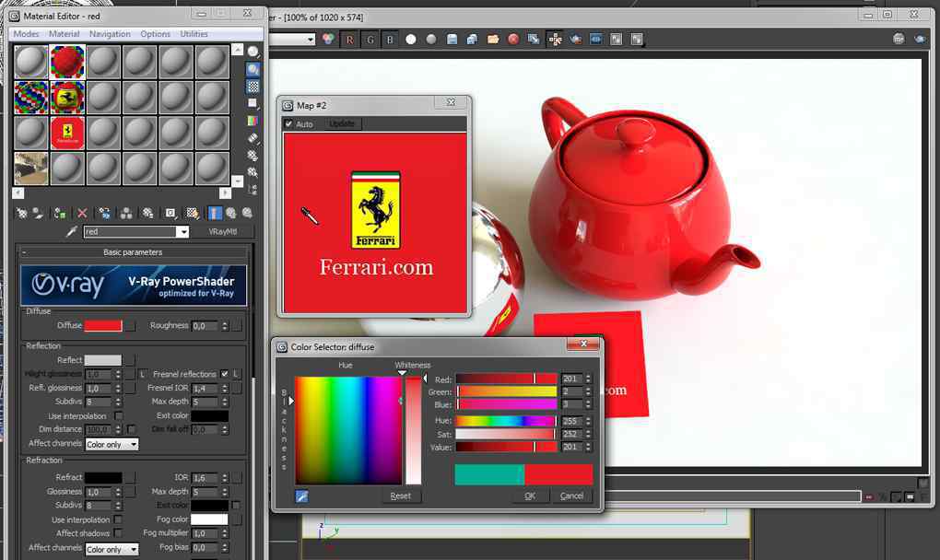Open Reflection Affect channels dropdown

112,444
